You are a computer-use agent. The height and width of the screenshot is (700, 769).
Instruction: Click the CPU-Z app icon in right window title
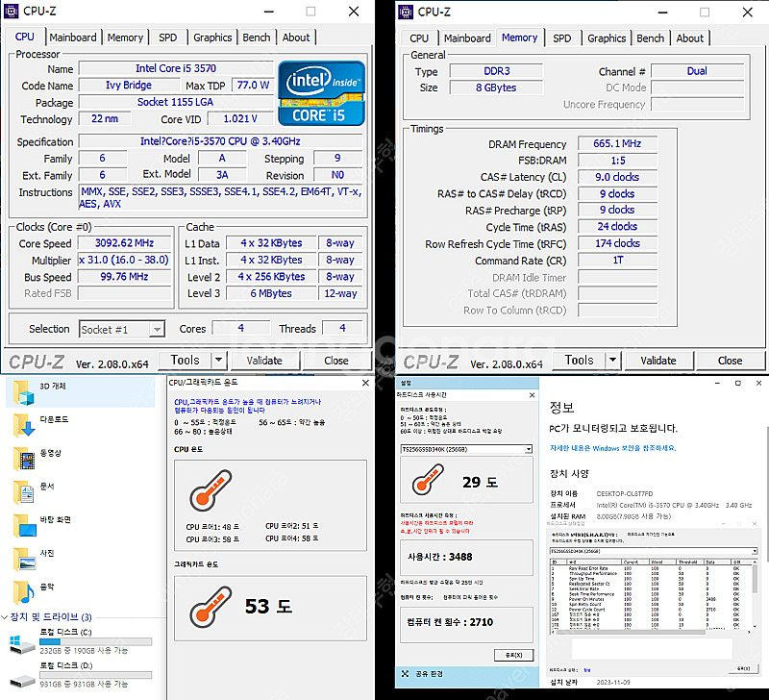click(x=405, y=12)
